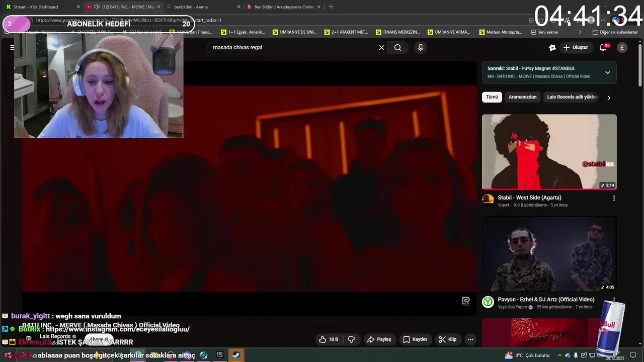Open the 2+1 ATAKENT MET... bookmark

point(346,32)
